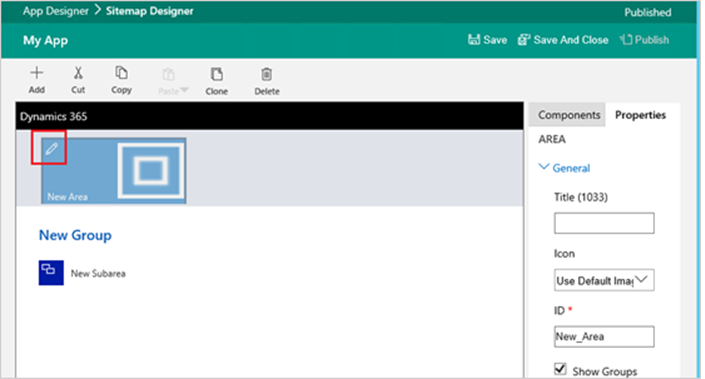Click the Copy toolbar icon

point(121,73)
